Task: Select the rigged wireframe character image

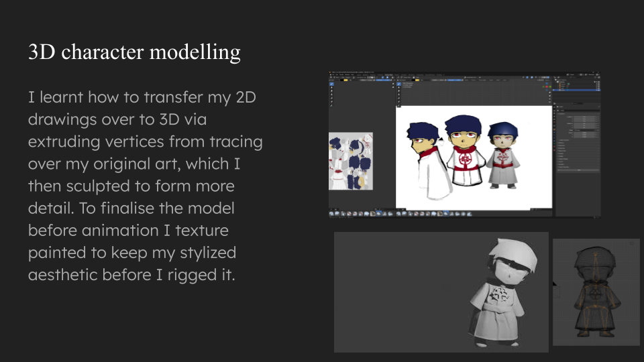Action: pyautogui.click(x=596, y=292)
